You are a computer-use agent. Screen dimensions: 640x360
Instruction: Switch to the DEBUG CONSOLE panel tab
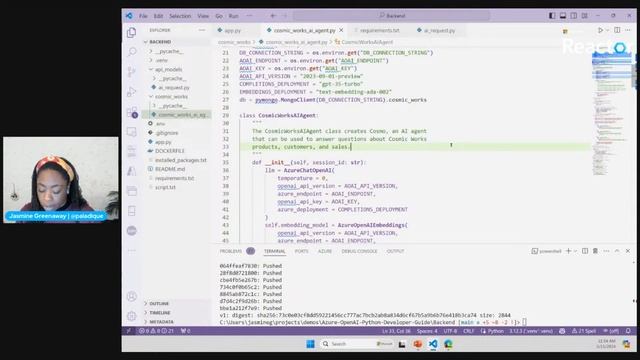point(359,251)
